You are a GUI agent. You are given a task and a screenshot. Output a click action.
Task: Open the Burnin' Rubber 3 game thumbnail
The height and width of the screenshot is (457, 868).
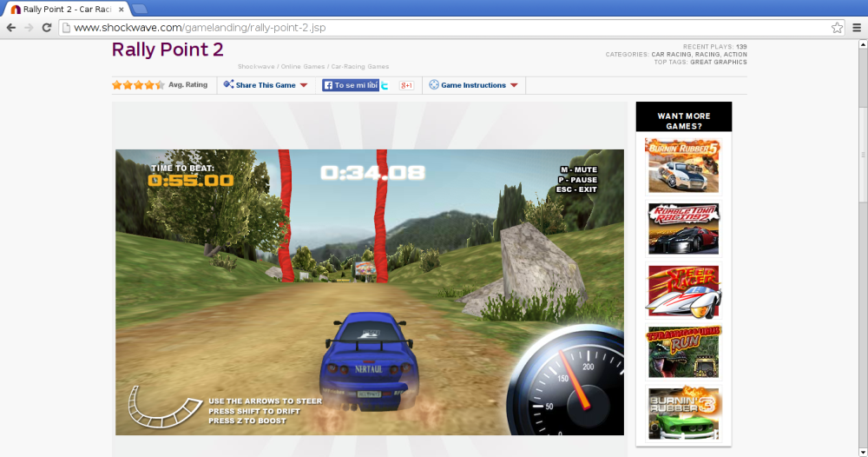(x=684, y=414)
